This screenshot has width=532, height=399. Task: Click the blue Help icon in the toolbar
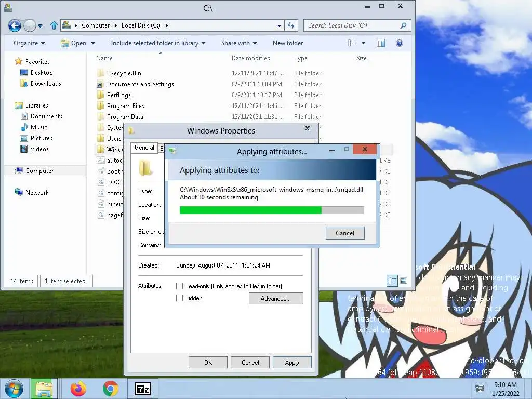[400, 43]
